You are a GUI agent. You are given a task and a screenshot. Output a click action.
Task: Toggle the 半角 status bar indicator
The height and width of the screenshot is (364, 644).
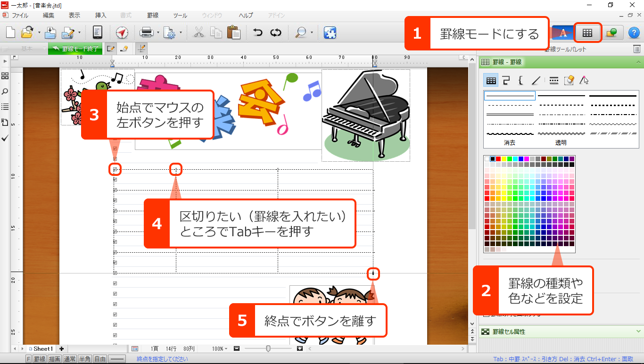(85, 359)
